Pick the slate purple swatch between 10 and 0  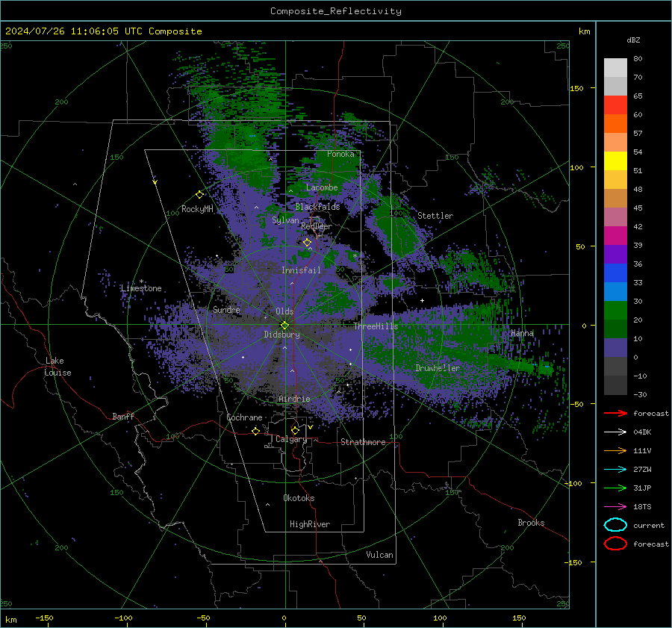pyautogui.click(x=615, y=348)
